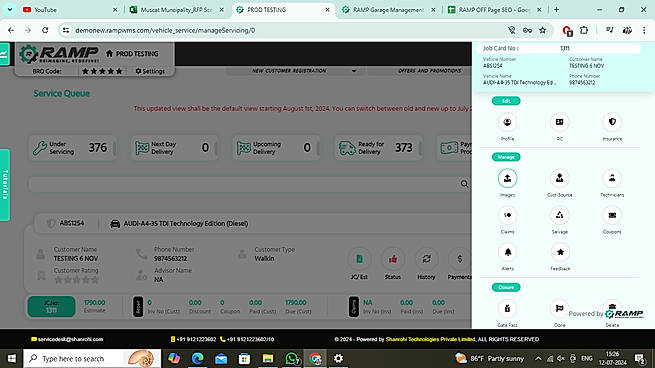Click the Settings link under RAMP logo
Viewport: 655px width, 368px height.
coord(150,71)
